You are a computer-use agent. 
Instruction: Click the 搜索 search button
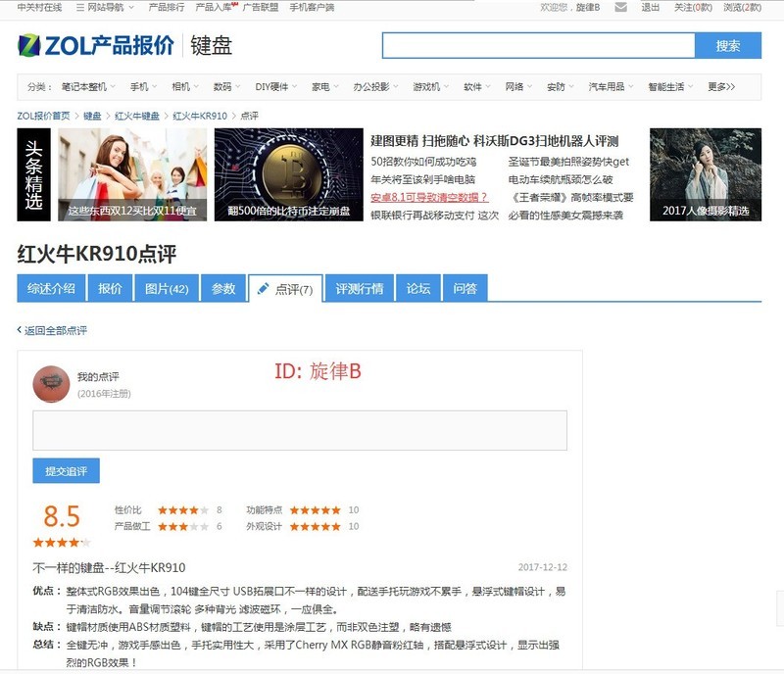pyautogui.click(x=728, y=45)
